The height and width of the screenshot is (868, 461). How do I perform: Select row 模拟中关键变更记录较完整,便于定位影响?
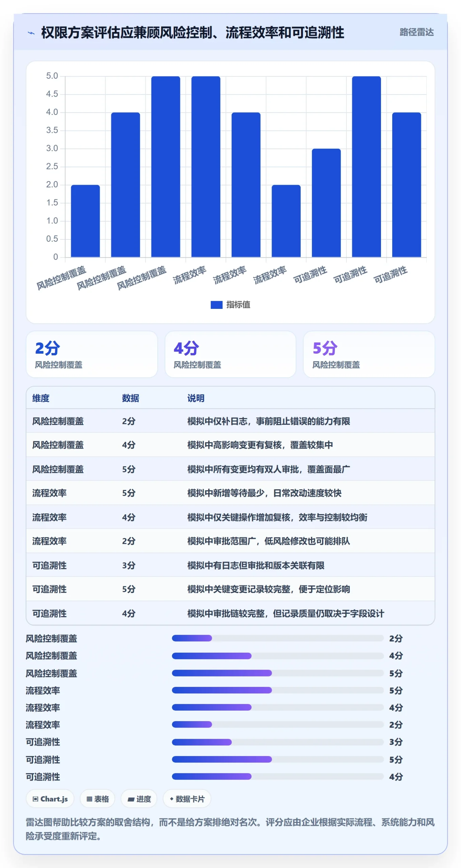[x=230, y=589]
